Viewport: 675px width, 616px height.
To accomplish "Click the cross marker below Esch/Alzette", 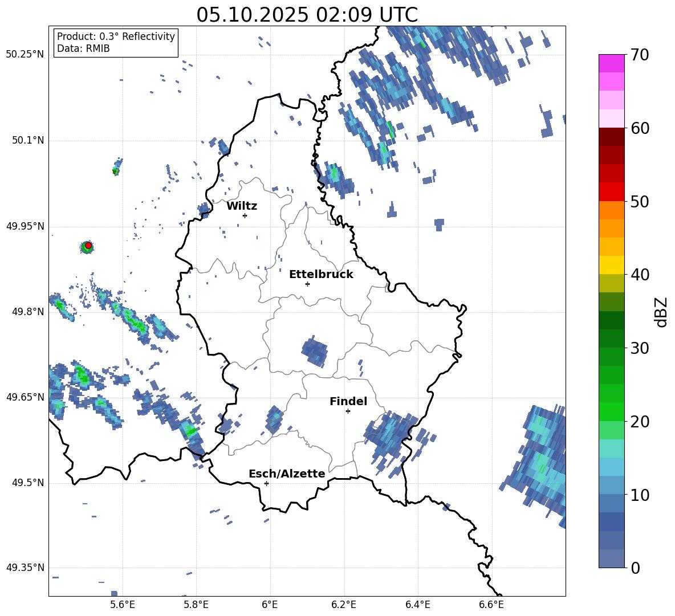I will 266,483.
